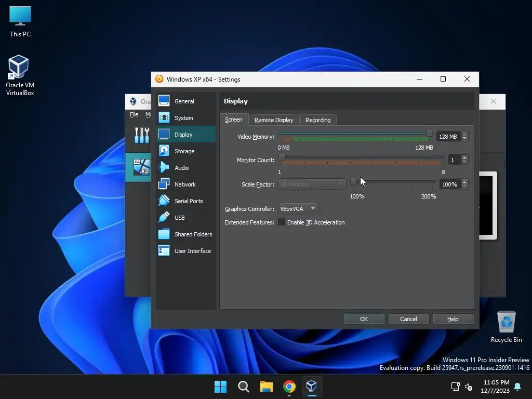The width and height of the screenshot is (532, 399).
Task: Click the Scale Factor slider handle
Action: tap(353, 181)
